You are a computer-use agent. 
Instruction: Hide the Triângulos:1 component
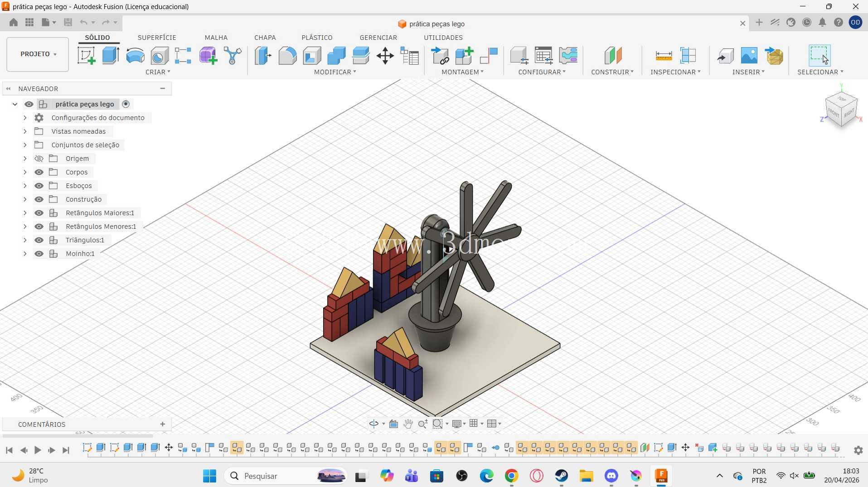point(39,240)
